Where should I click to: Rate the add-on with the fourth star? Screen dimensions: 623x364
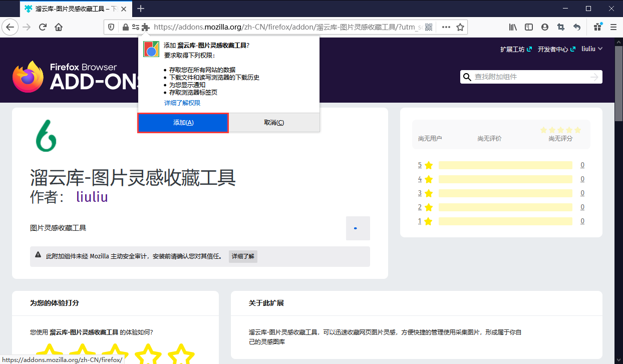(x=148, y=353)
